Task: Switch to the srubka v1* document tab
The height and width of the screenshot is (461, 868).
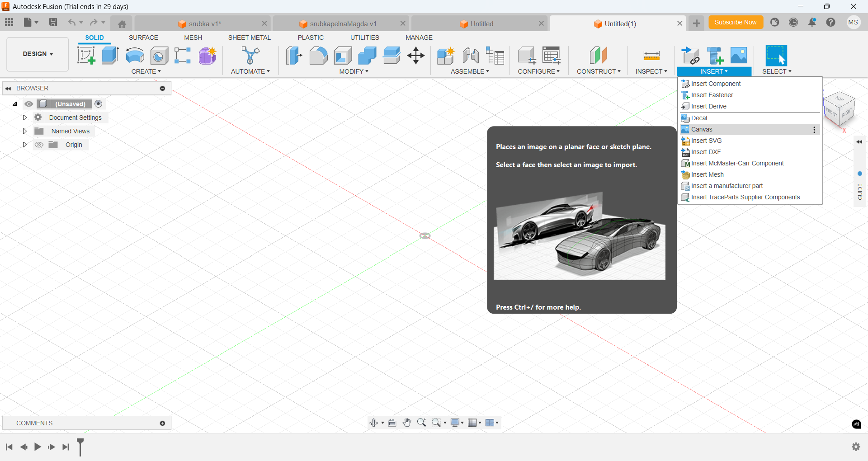Action: (203, 24)
